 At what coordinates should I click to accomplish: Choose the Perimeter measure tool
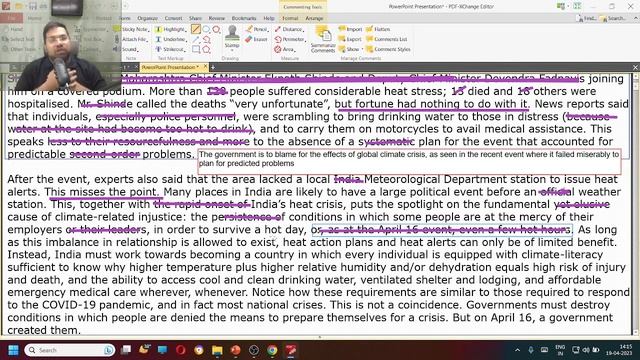tap(291, 39)
